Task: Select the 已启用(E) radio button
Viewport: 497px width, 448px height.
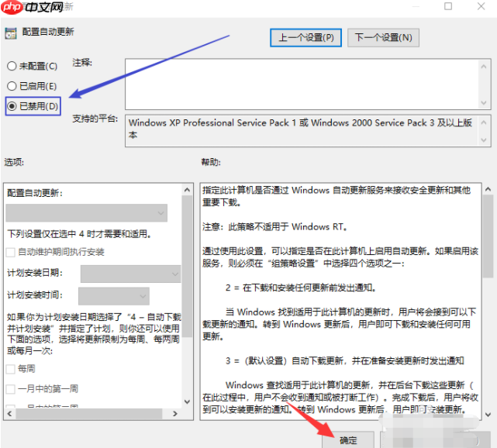Action: [x=12, y=86]
